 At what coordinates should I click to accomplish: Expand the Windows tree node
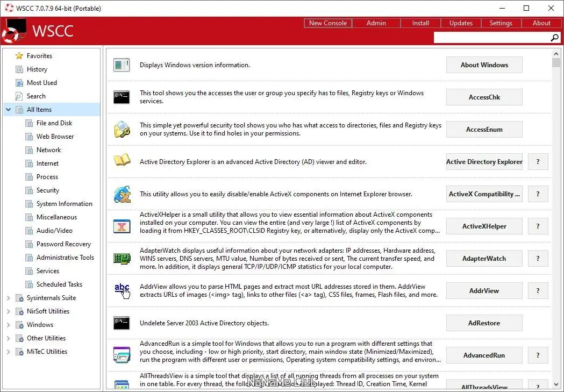pyautogui.click(x=8, y=325)
